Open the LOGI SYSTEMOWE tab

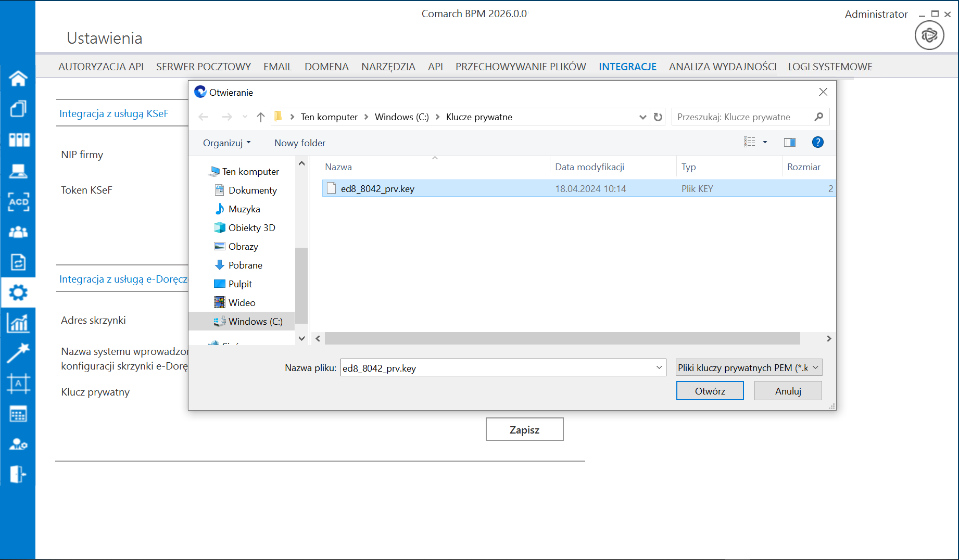[x=830, y=67]
